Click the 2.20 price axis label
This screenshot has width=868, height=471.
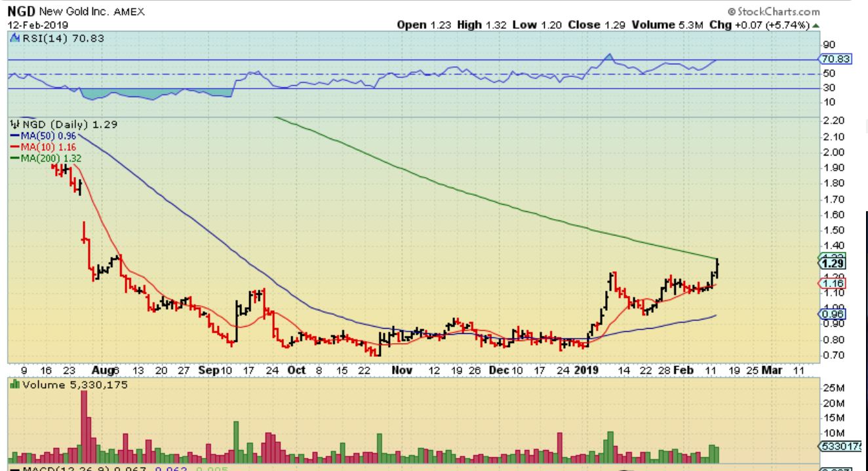pos(833,121)
